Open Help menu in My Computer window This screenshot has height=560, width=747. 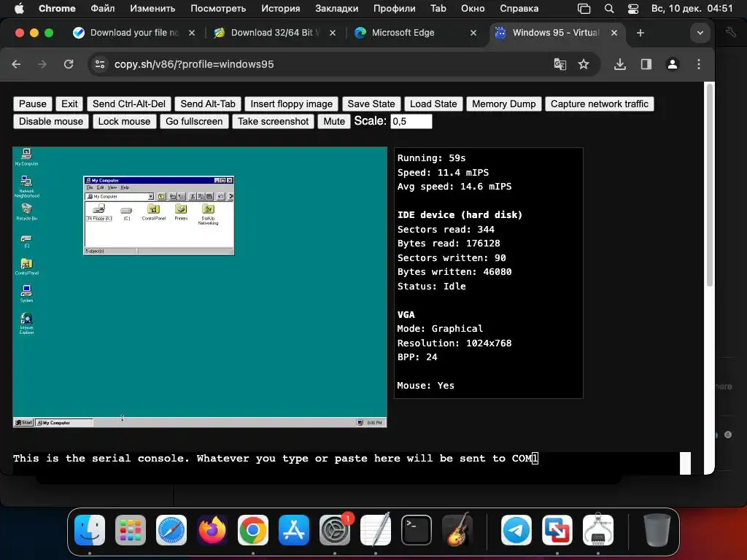pos(125,187)
